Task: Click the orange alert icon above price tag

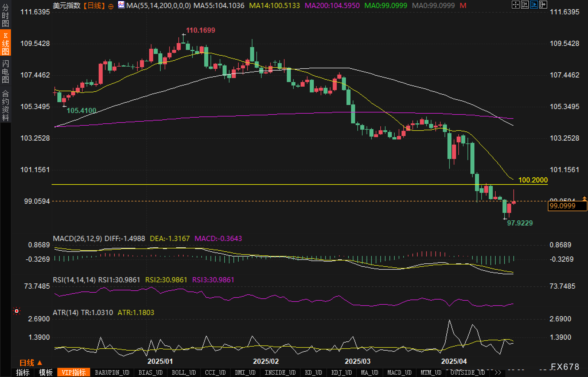Action: coord(584,198)
